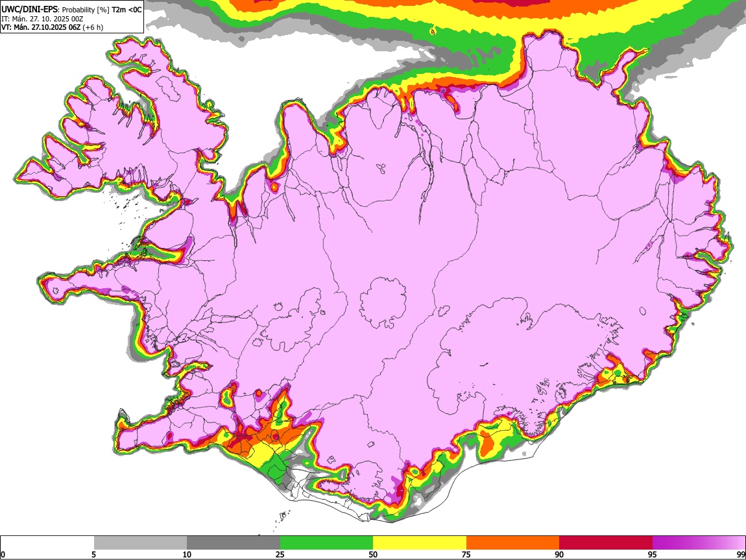The height and width of the screenshot is (560, 746).
Task: Click the magenta 95–99 legend swatch
Action: (x=699, y=542)
